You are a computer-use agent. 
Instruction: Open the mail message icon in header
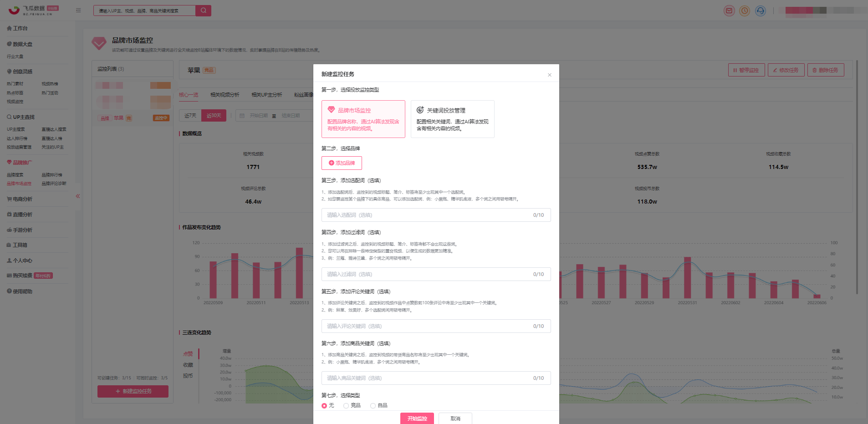point(729,10)
